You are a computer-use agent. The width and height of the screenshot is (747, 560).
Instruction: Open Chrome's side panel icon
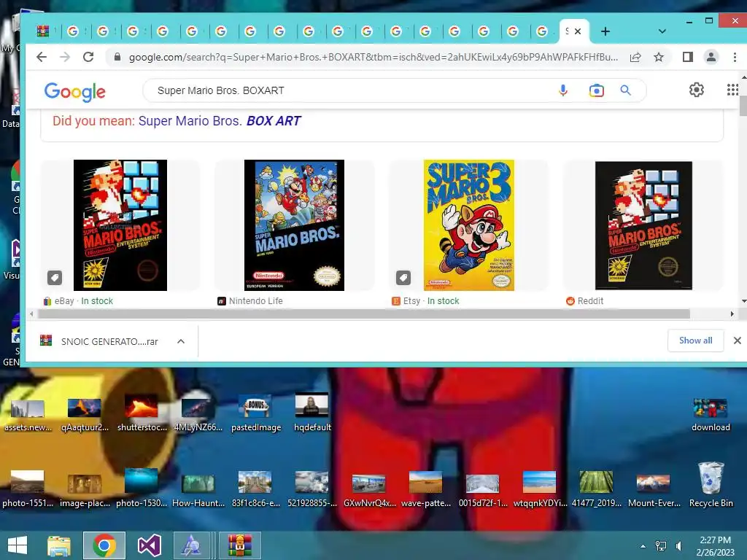coord(687,57)
